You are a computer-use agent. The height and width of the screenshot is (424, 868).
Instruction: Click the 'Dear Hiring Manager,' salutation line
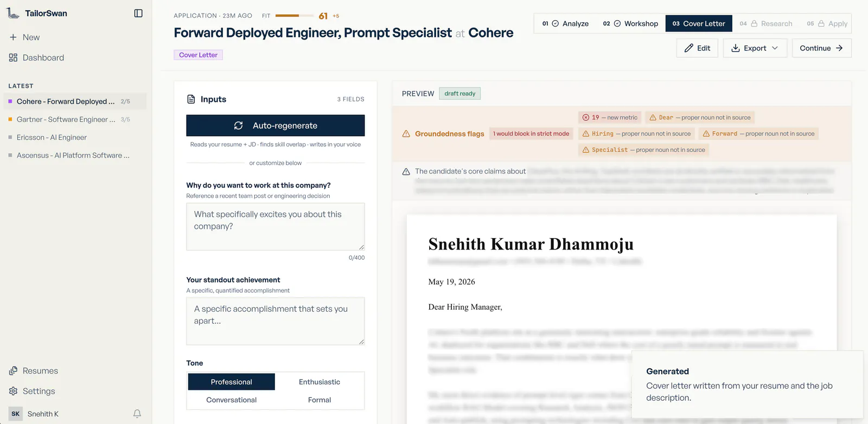(465, 307)
